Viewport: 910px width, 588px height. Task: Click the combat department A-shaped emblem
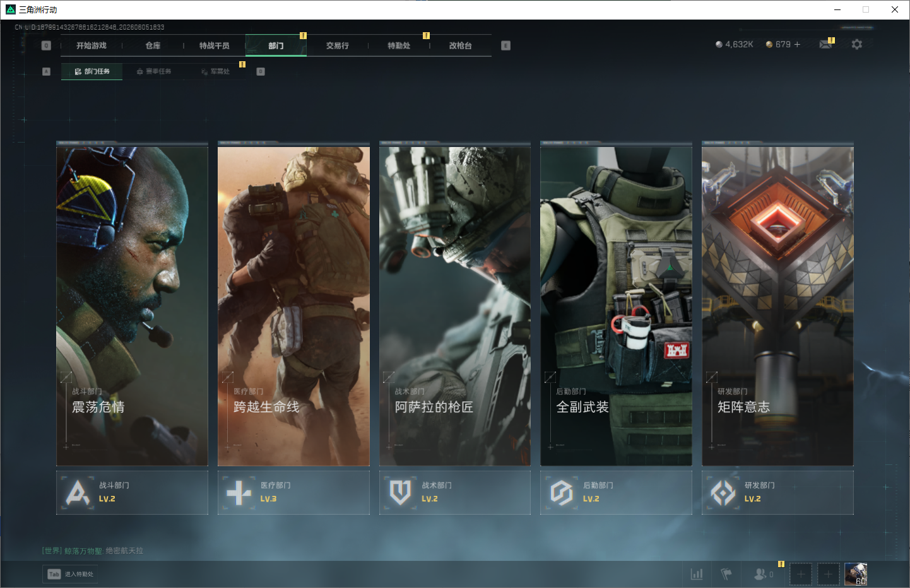pyautogui.click(x=78, y=493)
